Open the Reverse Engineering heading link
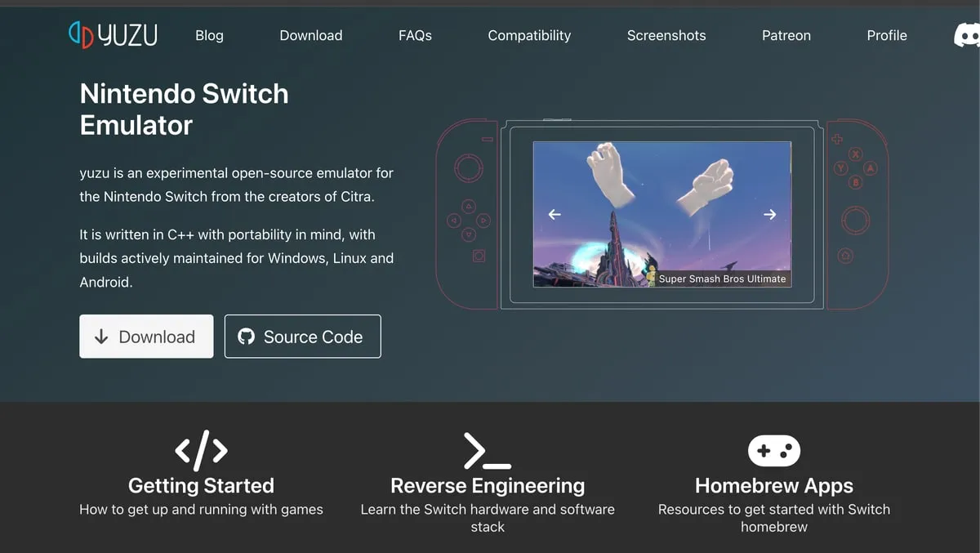 click(x=488, y=485)
